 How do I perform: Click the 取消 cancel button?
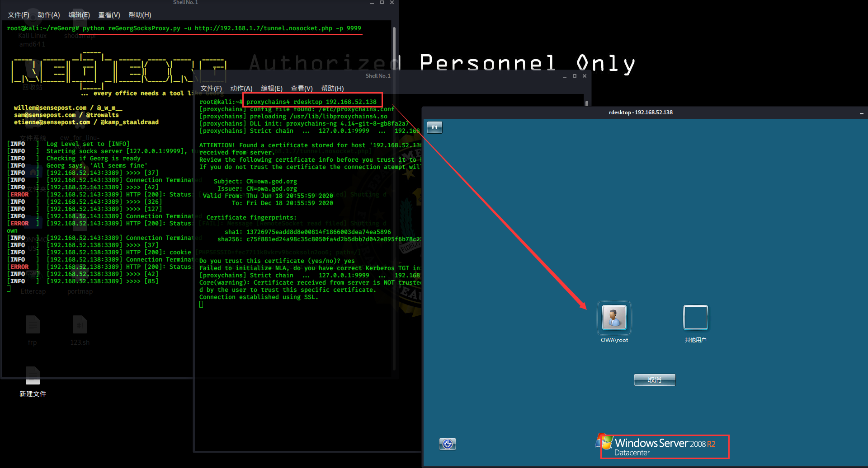[655, 380]
